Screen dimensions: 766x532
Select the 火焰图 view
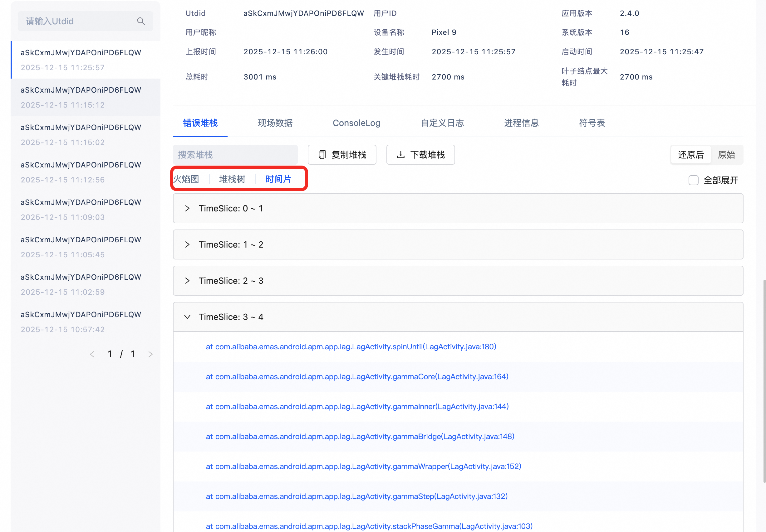186,179
